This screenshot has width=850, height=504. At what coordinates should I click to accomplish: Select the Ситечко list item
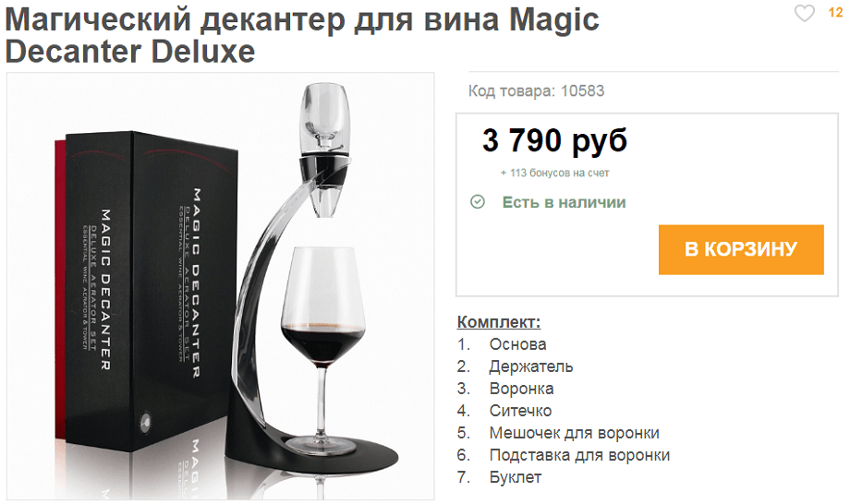pos(520,411)
